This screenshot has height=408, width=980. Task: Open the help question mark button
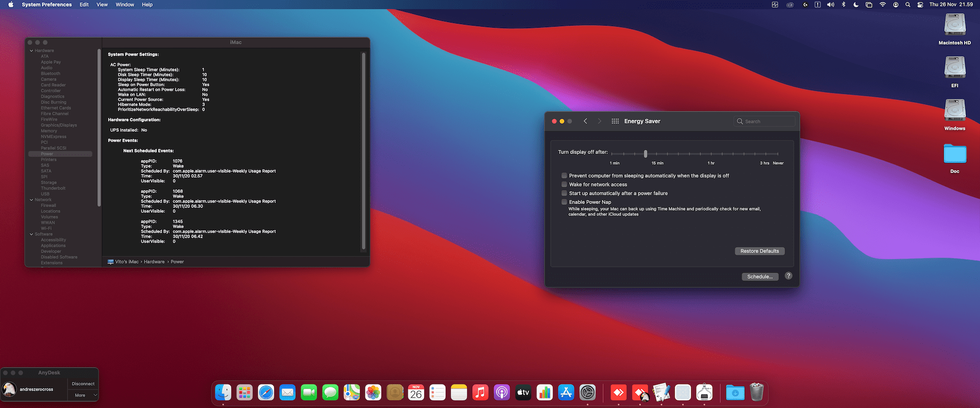point(789,276)
